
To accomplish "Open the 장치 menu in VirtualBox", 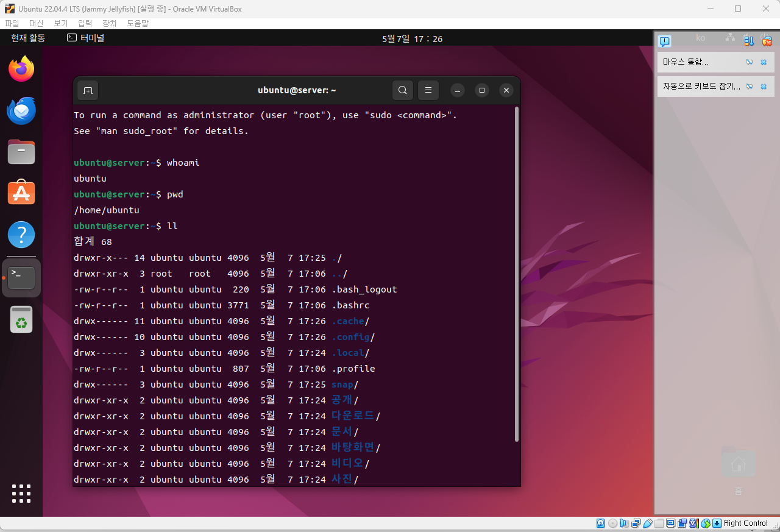I will 110,23.
